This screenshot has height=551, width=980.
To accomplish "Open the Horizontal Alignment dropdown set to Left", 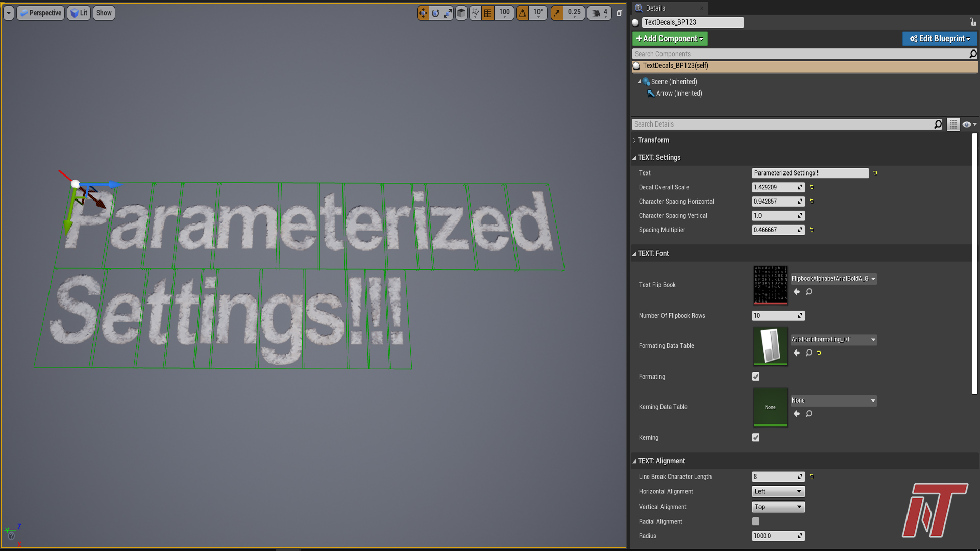I will pyautogui.click(x=778, y=491).
